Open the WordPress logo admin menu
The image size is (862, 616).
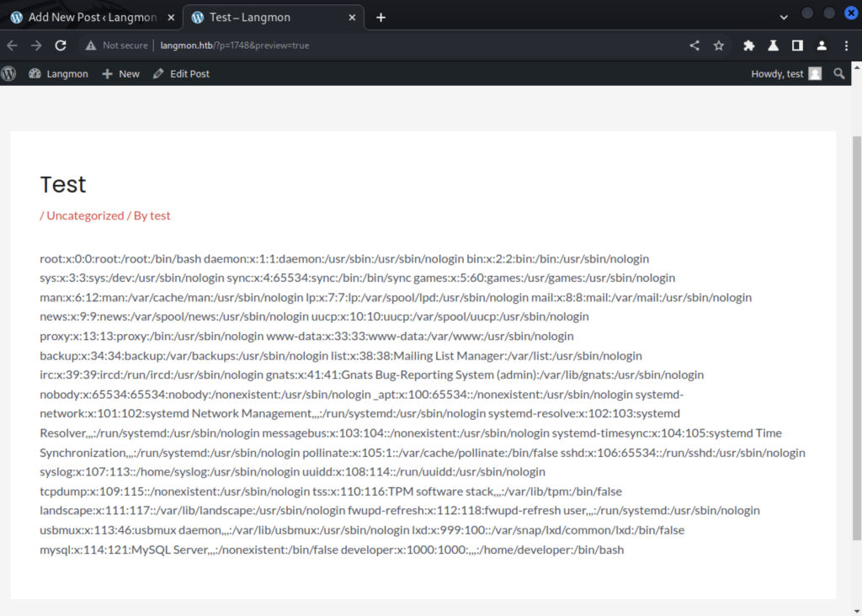[8, 74]
